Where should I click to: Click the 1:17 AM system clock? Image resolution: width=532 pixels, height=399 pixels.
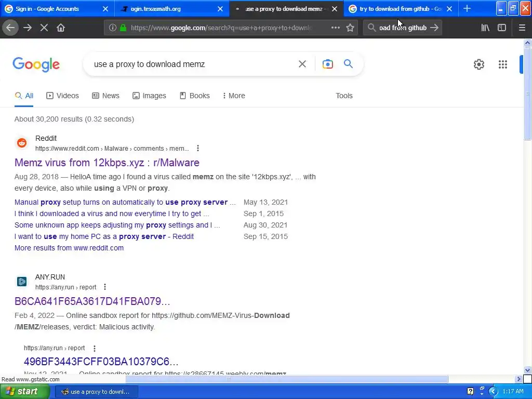click(513, 392)
